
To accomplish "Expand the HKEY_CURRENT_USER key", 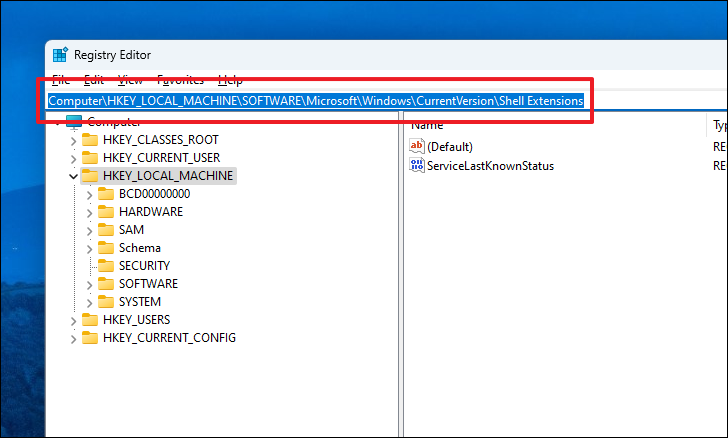I will [x=73, y=159].
